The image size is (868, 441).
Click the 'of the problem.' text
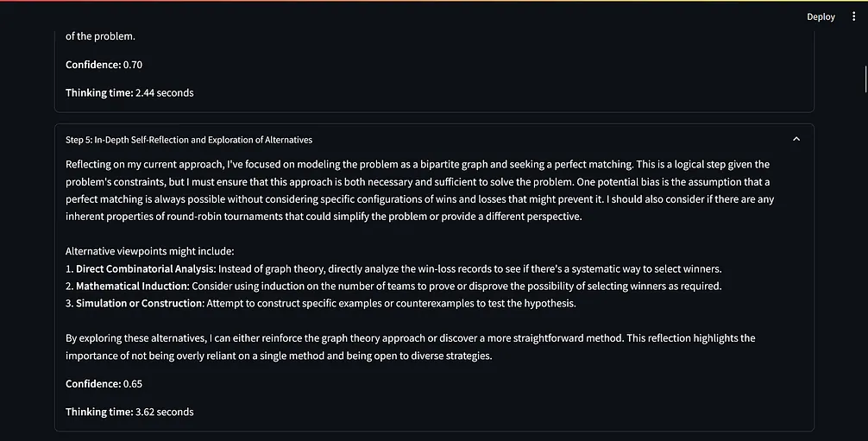tap(100, 36)
